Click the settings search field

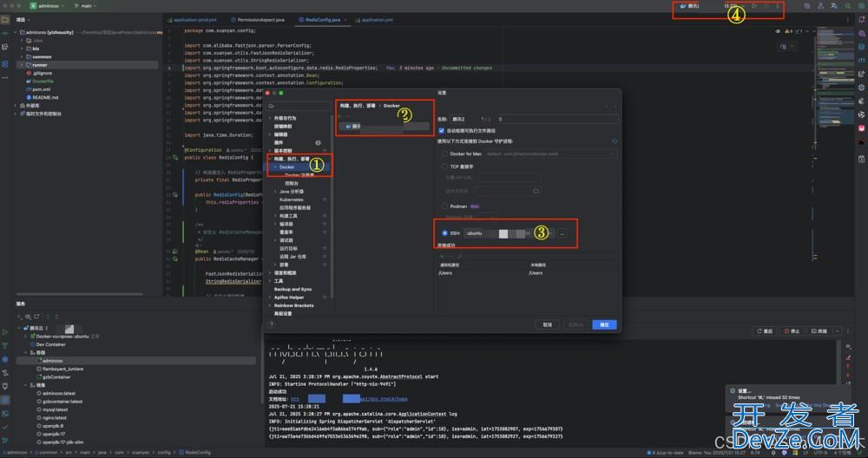point(299,106)
